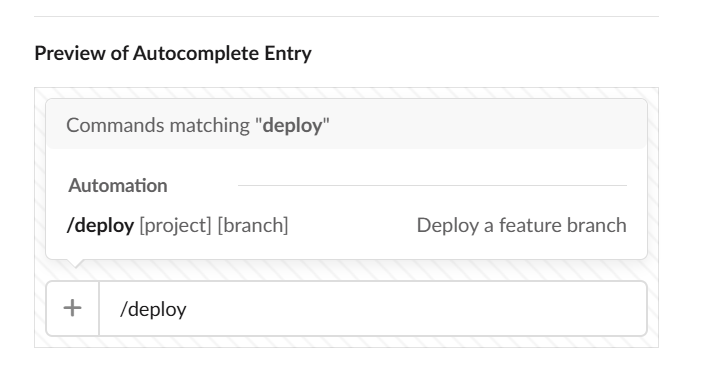Click the "Deploy a feature branch" description

pyautogui.click(x=521, y=225)
